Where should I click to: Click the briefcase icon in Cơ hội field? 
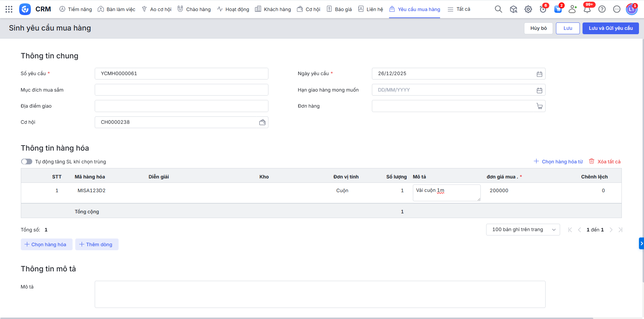coord(262,122)
